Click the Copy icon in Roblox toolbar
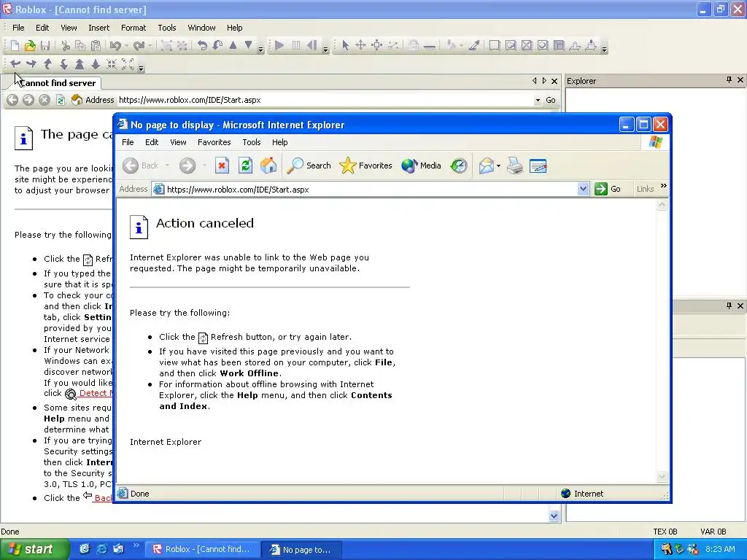This screenshot has height=560, width=747. [x=80, y=46]
